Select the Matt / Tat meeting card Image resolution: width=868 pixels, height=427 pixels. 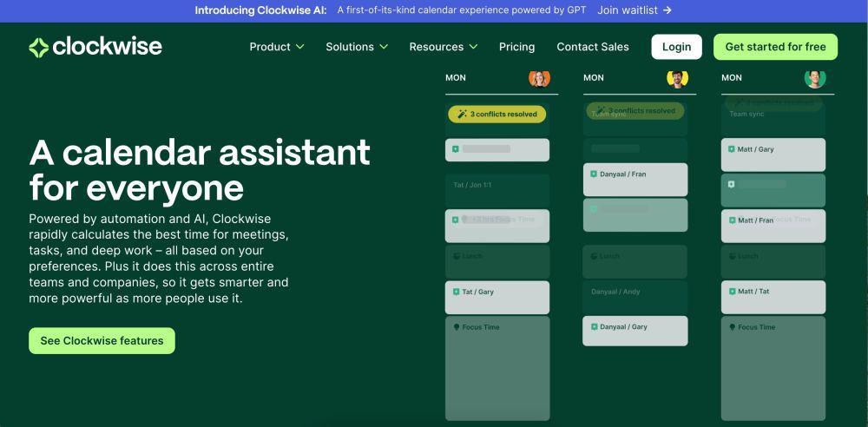(x=773, y=297)
